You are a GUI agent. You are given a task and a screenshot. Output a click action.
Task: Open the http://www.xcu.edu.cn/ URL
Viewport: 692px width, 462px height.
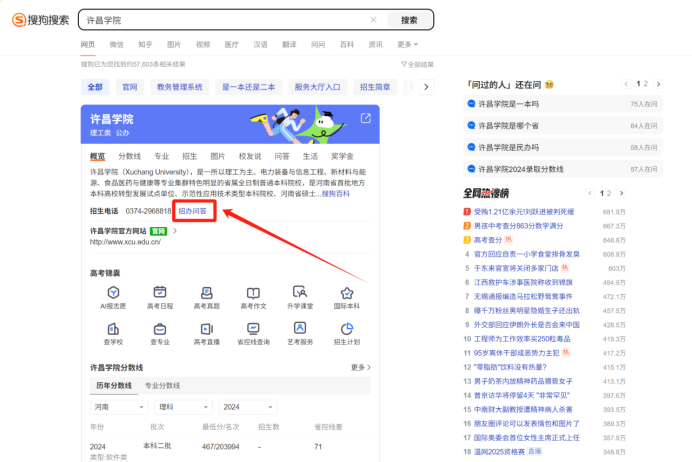[125, 242]
